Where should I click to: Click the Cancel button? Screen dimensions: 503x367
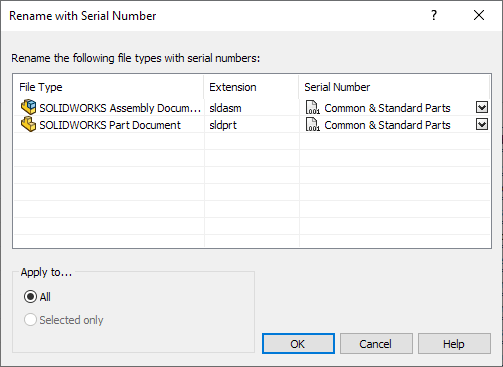pyautogui.click(x=376, y=344)
